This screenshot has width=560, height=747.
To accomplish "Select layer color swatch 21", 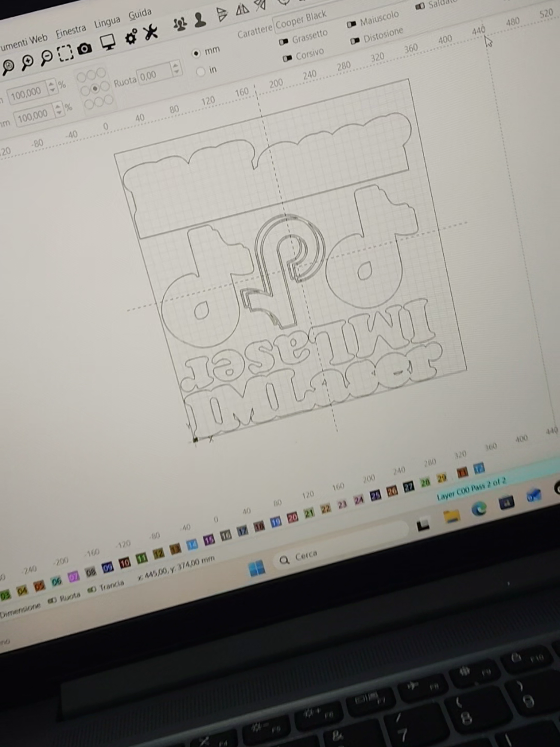I will (x=309, y=513).
